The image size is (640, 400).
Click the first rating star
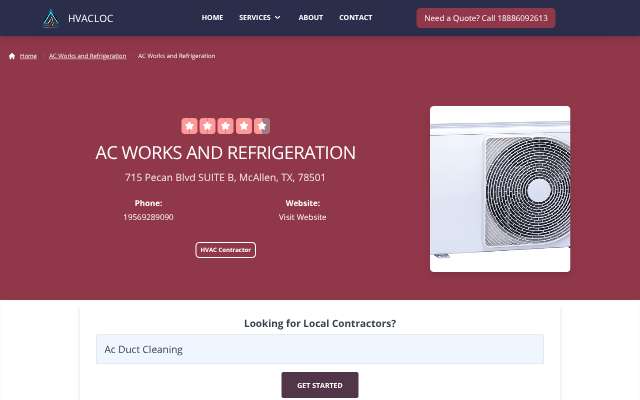(189, 126)
